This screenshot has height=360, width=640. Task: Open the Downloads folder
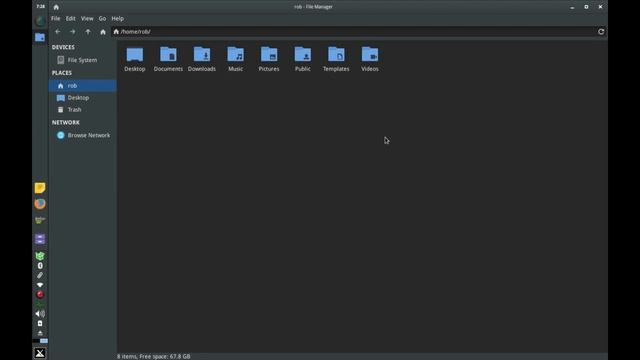click(202, 59)
